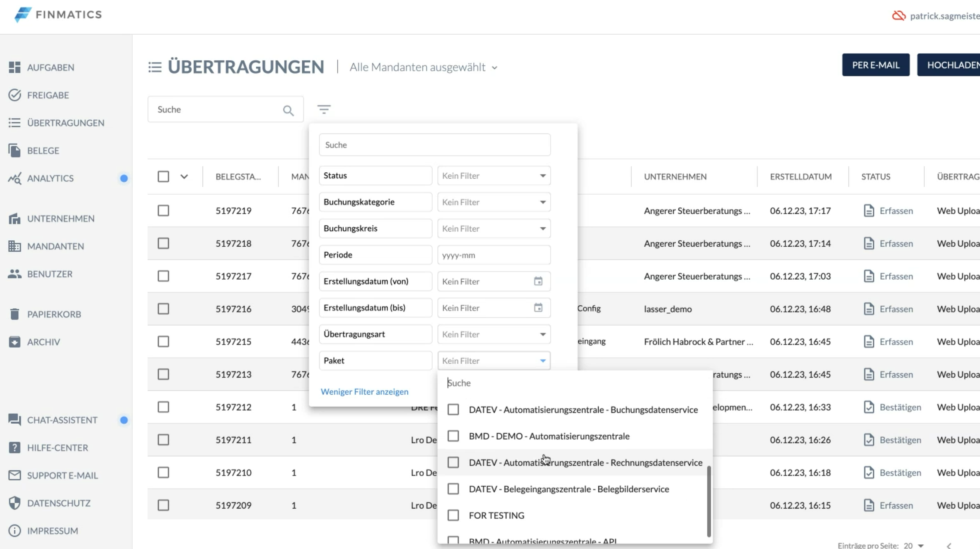Select Übertragungen in sidebar menu

(65, 123)
